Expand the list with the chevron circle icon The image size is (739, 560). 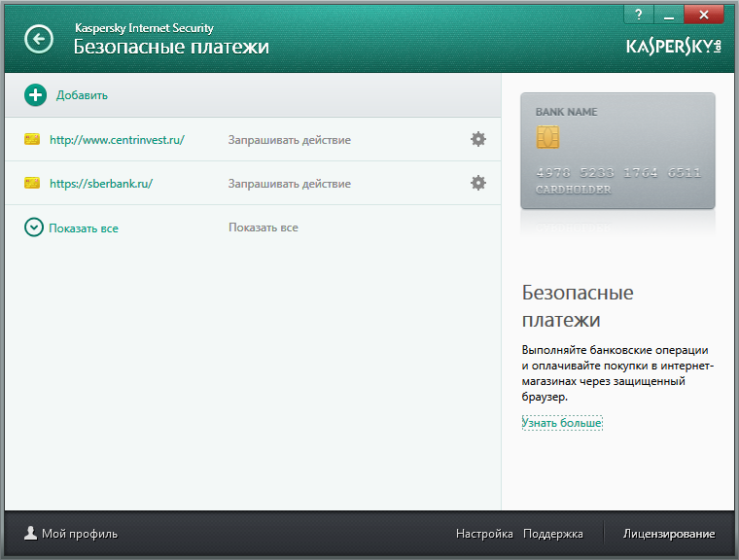pyautogui.click(x=34, y=227)
